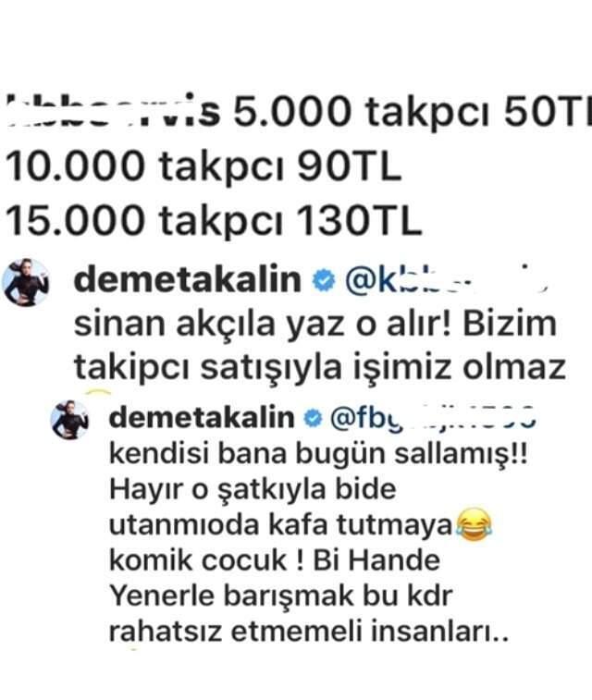This screenshot has height=700, width=592.
Task: Select the '15.000 takpcı 130TL' comment line
Action: click(214, 220)
